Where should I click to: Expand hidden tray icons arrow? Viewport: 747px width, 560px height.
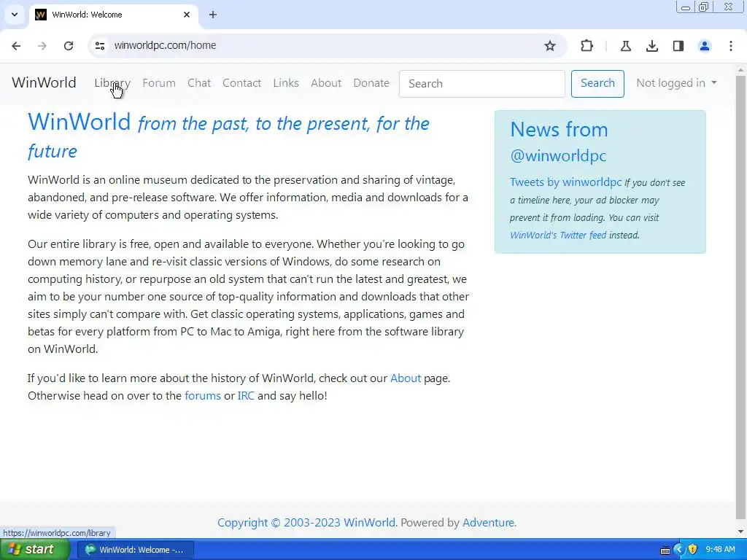(x=679, y=550)
